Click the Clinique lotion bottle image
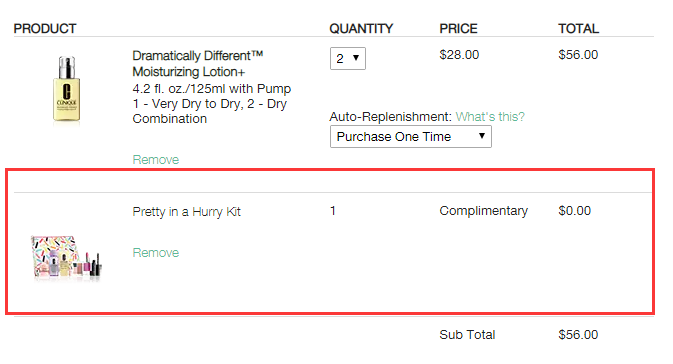The width and height of the screenshot is (673, 364). (x=67, y=89)
